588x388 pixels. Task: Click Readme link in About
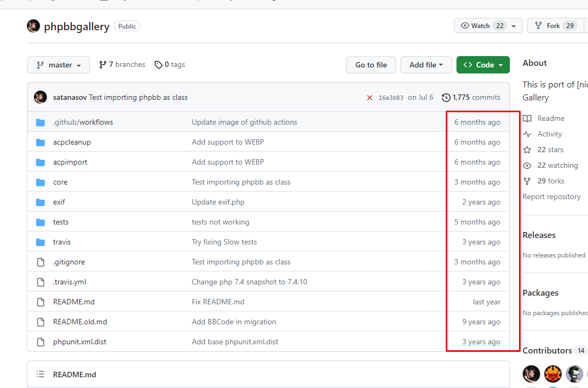[x=551, y=118]
